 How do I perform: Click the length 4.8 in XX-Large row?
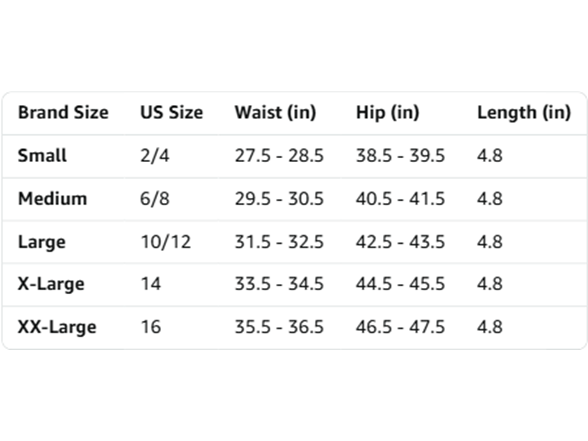coord(489,327)
